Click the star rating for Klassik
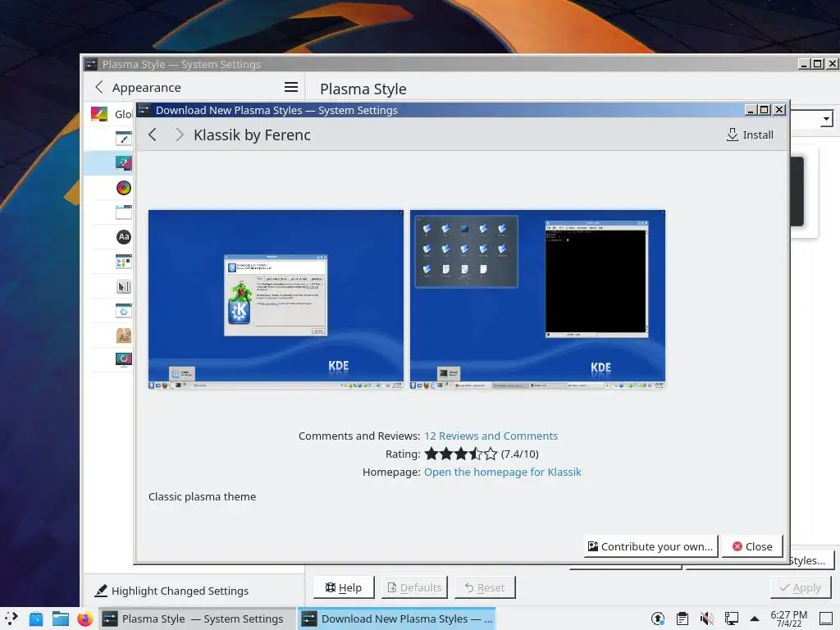This screenshot has height=630, width=840. coord(461,454)
